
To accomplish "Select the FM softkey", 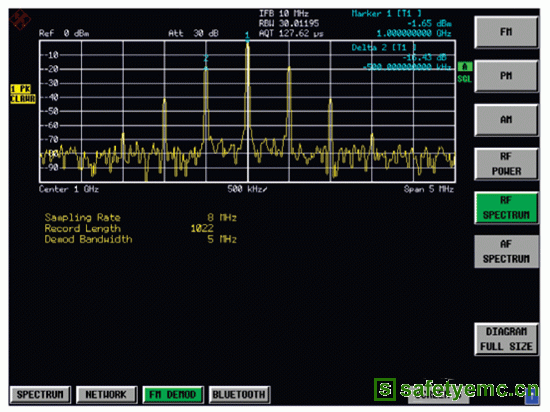I will point(506,32).
